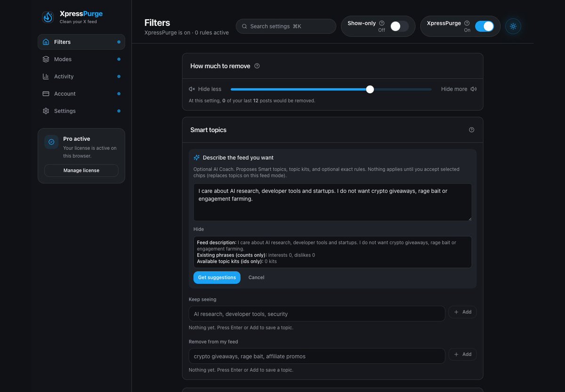Click the Settings gear icon in sidebar

(46, 111)
